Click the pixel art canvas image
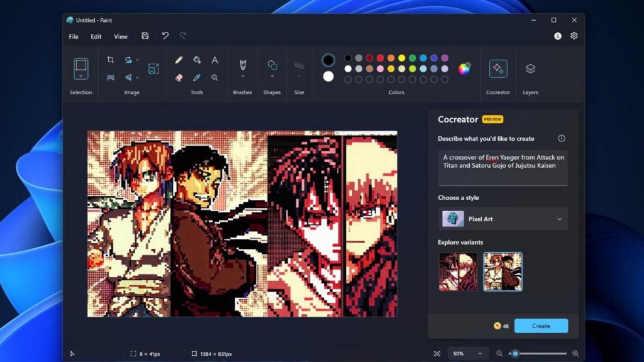 [242, 224]
